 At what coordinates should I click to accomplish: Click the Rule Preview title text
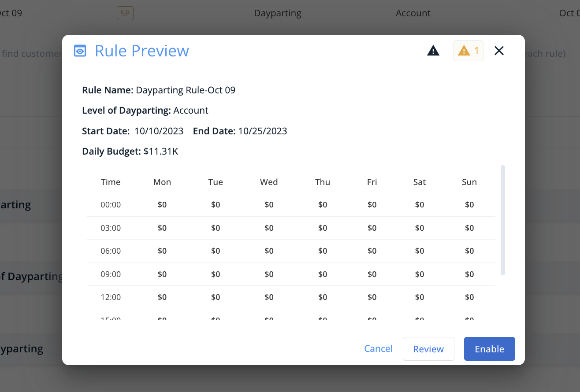click(142, 51)
